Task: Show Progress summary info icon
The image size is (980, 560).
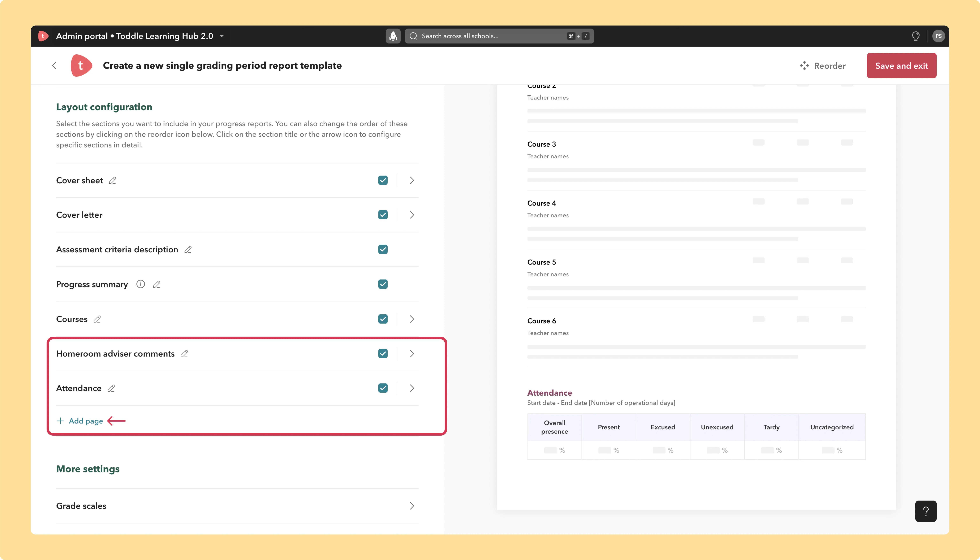Action: coord(141,284)
